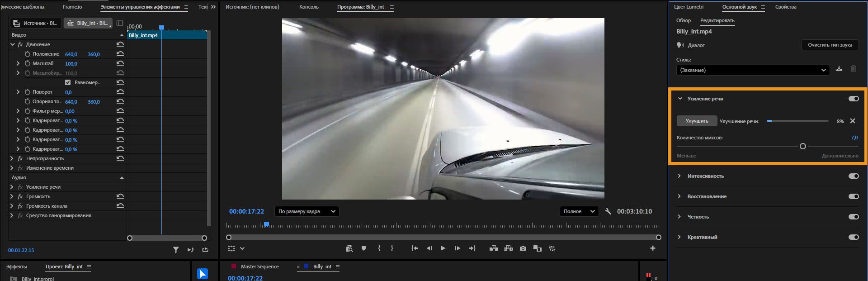The image size is (868, 281).
Task: Add a marker in the Program monitor
Action: click(363, 248)
